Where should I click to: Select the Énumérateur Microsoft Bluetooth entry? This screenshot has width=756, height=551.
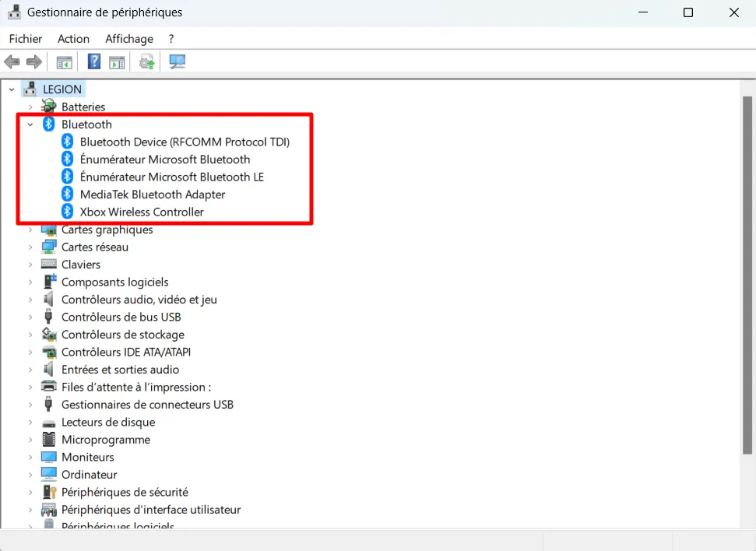[165, 160]
